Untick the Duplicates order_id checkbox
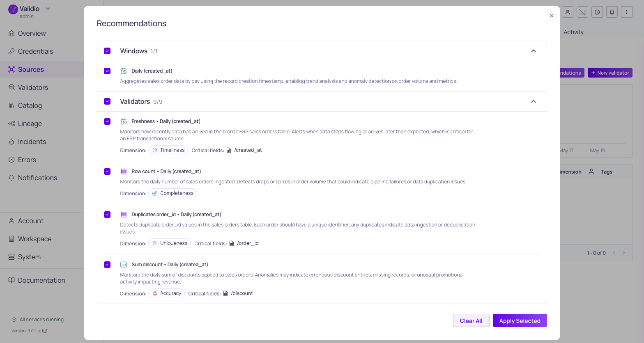This screenshot has width=644, height=343. pyautogui.click(x=107, y=215)
